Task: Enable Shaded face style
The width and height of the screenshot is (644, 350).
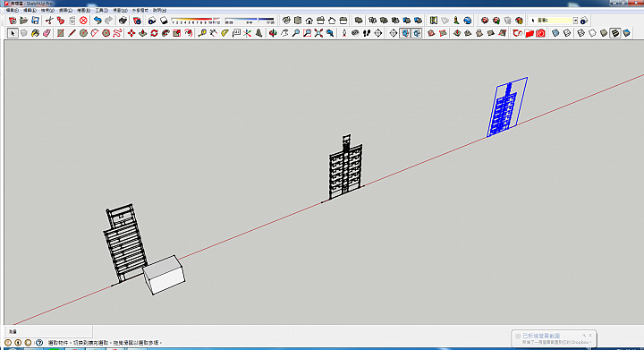Action: 604,33
